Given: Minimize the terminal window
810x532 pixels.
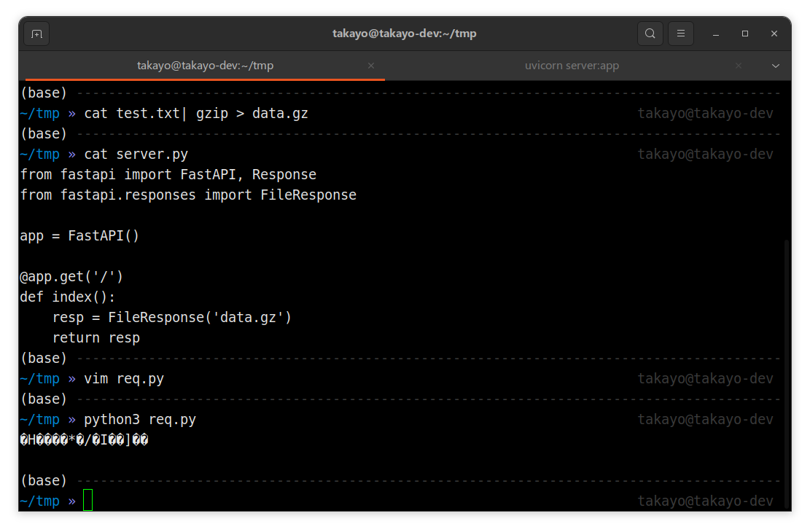Looking at the screenshot, I should click(x=717, y=34).
